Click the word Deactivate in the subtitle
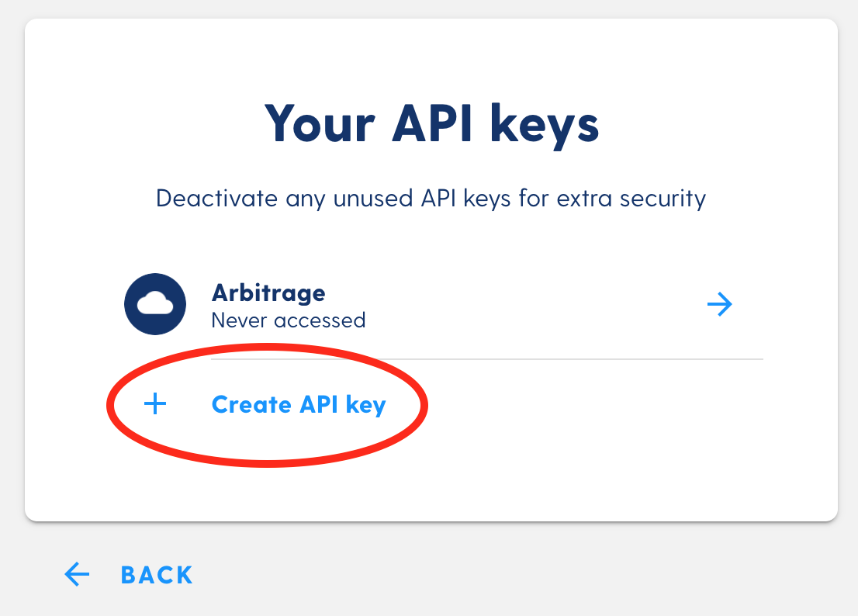 pos(216,198)
